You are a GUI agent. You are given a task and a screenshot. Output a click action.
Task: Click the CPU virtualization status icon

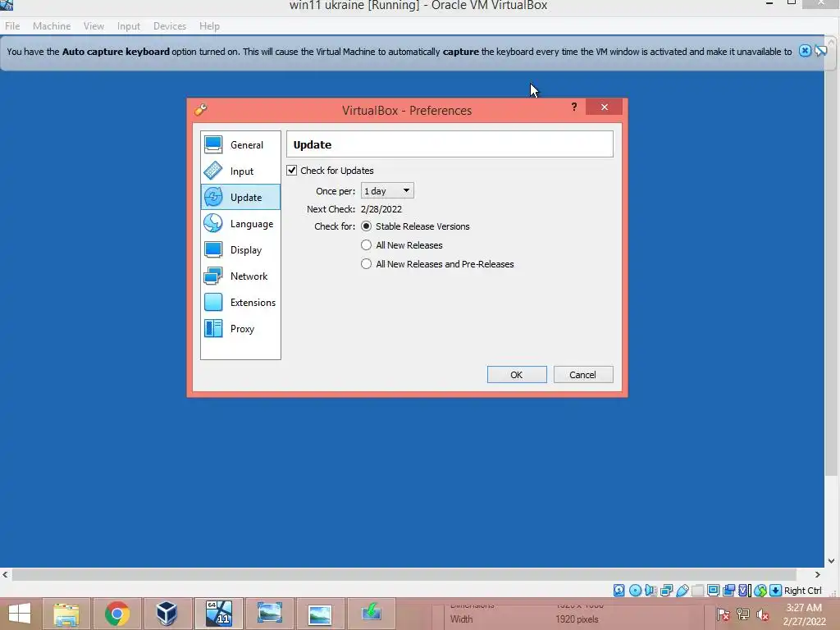coord(744,591)
